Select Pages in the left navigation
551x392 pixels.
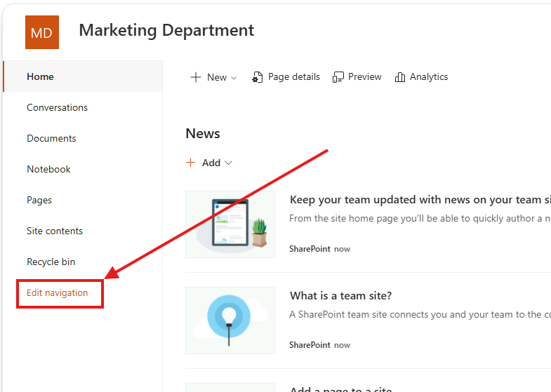[x=39, y=200]
